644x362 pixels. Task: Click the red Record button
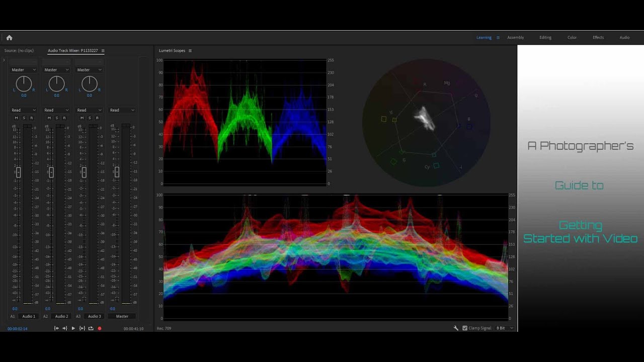(x=99, y=328)
